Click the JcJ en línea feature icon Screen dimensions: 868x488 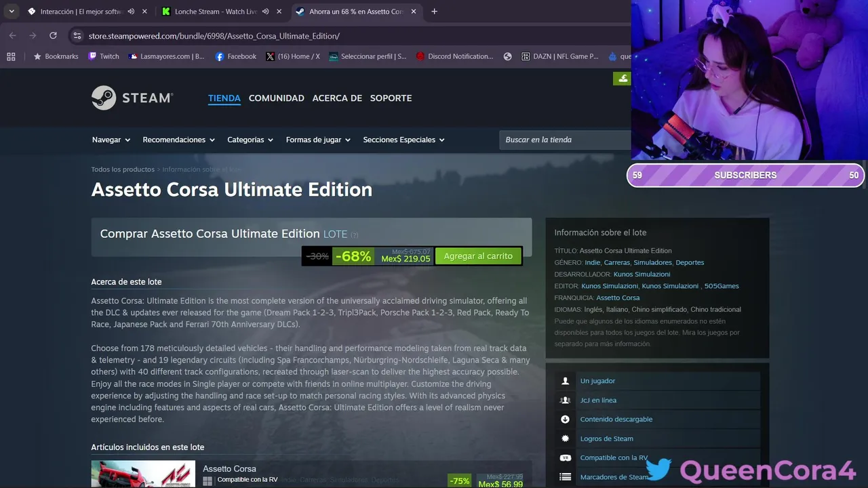565,400
